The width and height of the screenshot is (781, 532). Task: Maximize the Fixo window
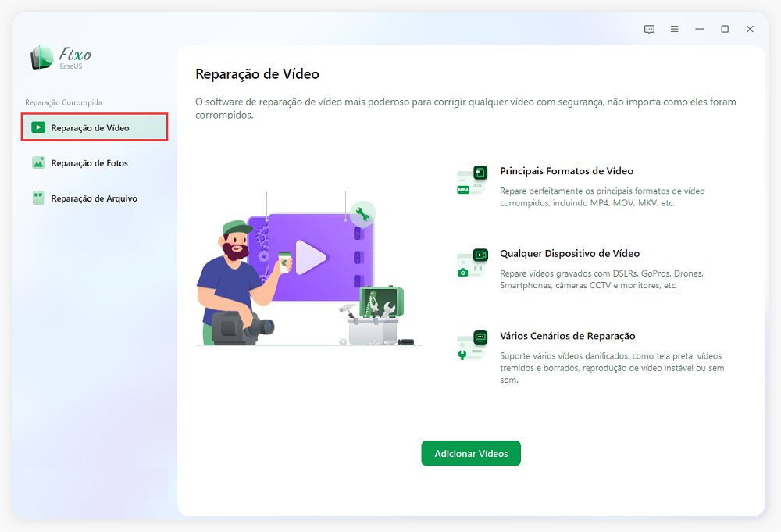[725, 30]
